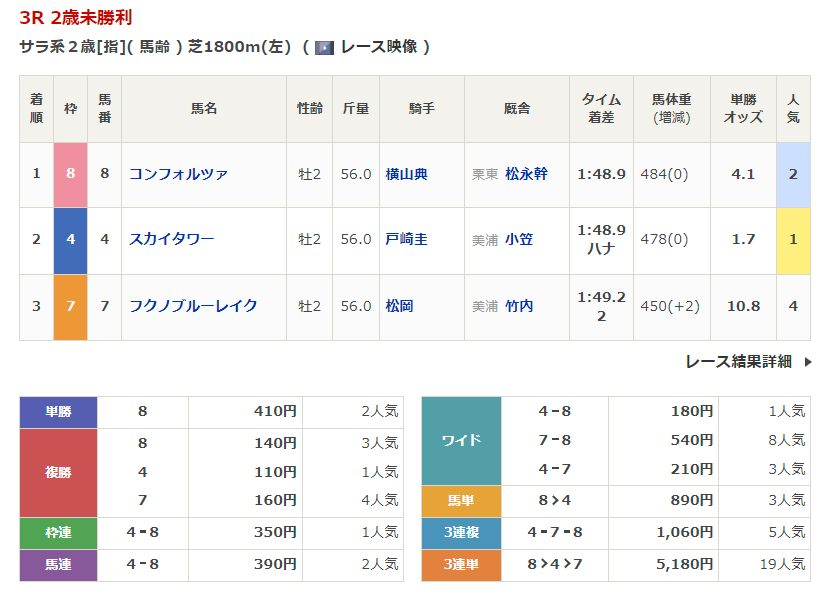Open horse スカイタワー profile
The height and width of the screenshot is (589, 830).
coord(171,240)
